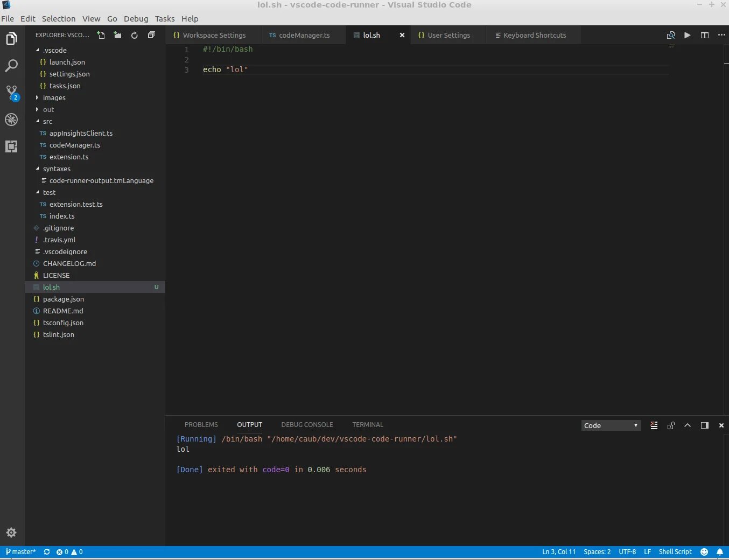Collapse all folders in Explorer
Screen dimensions: 729x560
coord(151,35)
